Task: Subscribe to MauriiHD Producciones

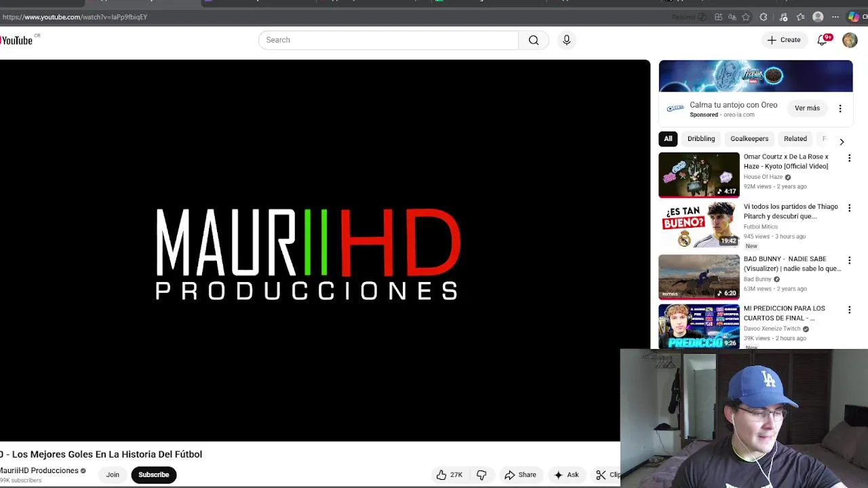Action: tap(154, 474)
